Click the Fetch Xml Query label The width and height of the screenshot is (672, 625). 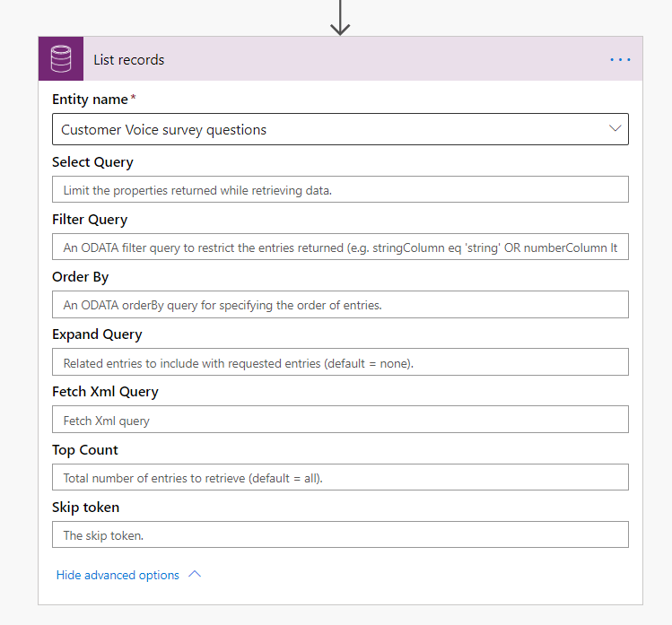[x=105, y=392]
